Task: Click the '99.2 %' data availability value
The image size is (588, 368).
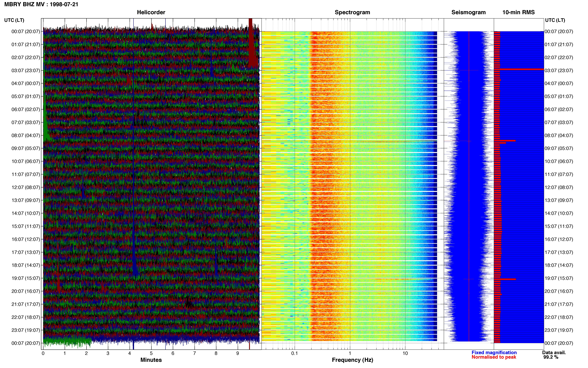Action: point(551,357)
